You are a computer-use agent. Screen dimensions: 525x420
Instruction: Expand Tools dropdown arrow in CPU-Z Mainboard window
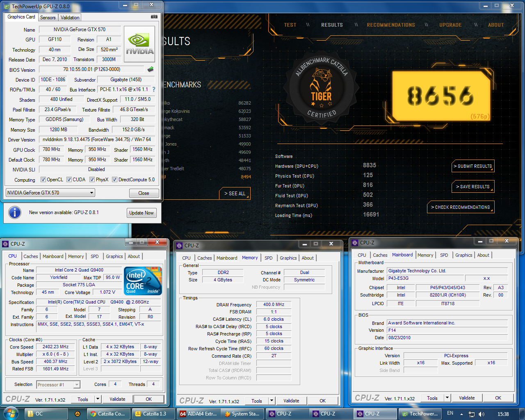point(447,398)
